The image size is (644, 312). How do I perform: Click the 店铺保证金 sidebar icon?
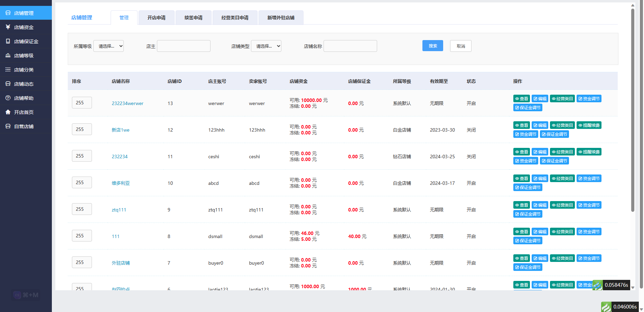pyautogui.click(x=8, y=41)
